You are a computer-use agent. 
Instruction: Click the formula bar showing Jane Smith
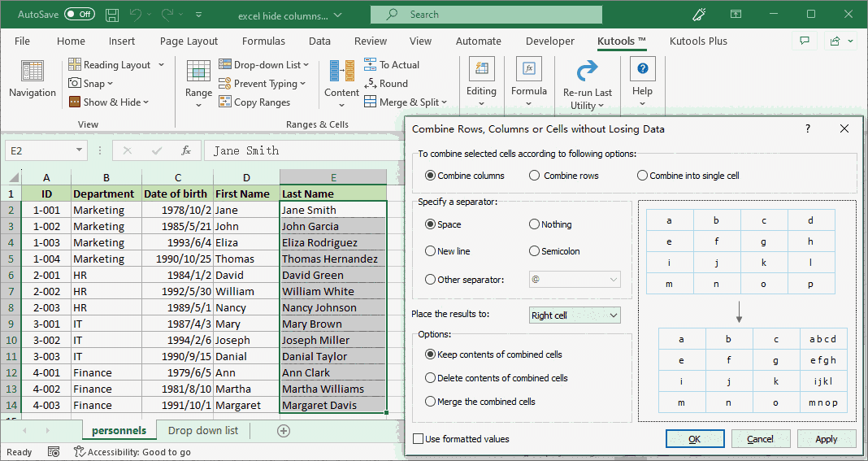point(303,150)
